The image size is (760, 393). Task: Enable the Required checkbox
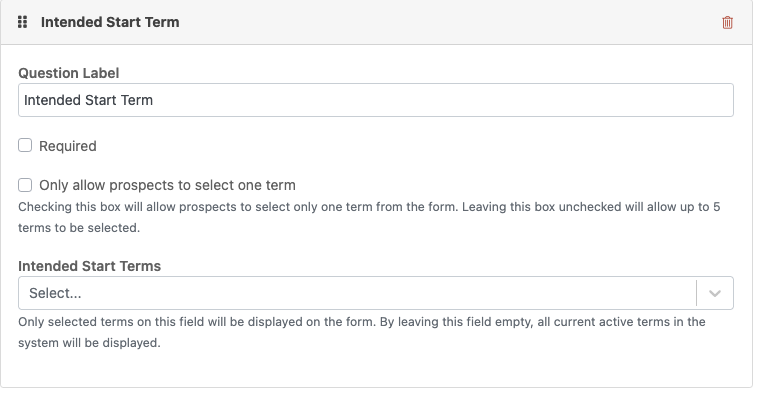point(25,145)
